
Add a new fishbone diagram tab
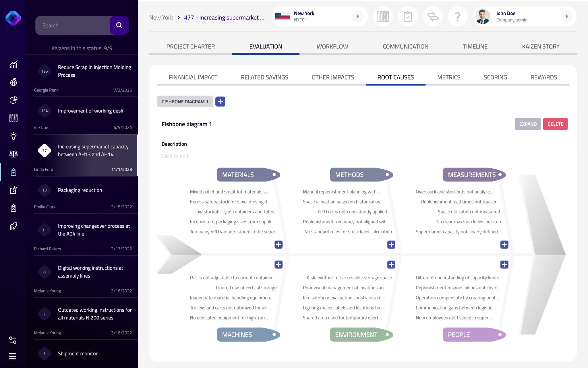[220, 101]
